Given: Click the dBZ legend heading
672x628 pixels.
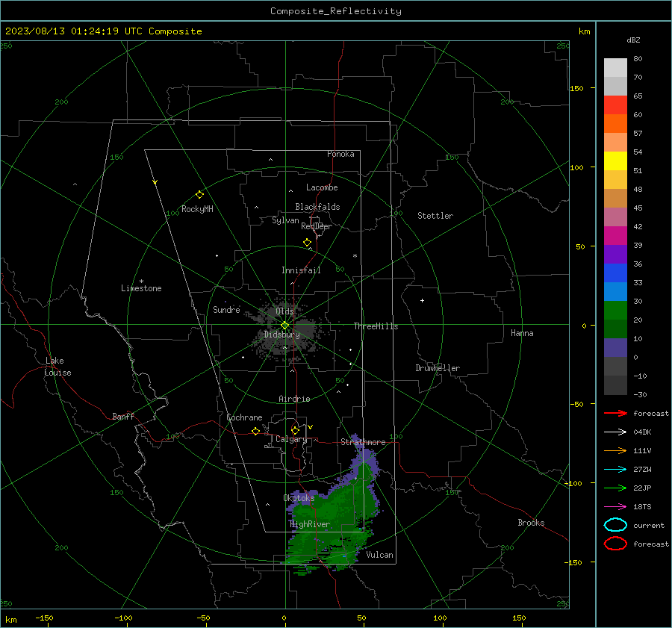Looking at the screenshot, I should [x=633, y=40].
